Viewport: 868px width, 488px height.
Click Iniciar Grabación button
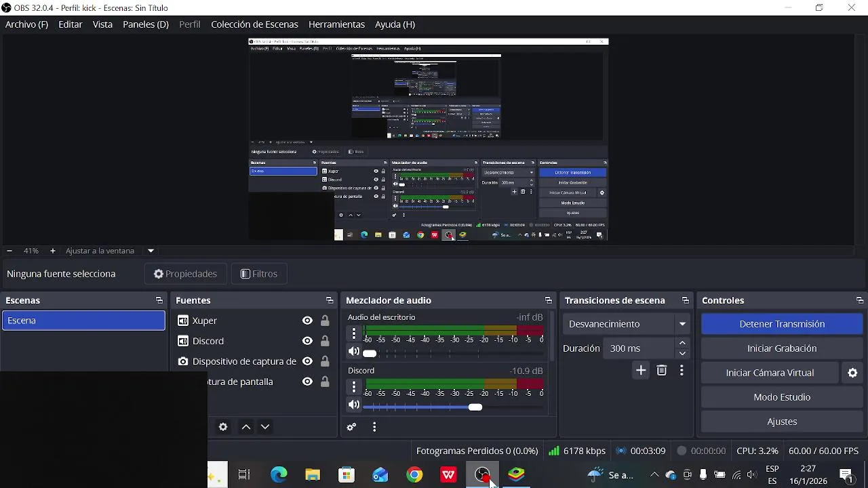[x=782, y=348]
